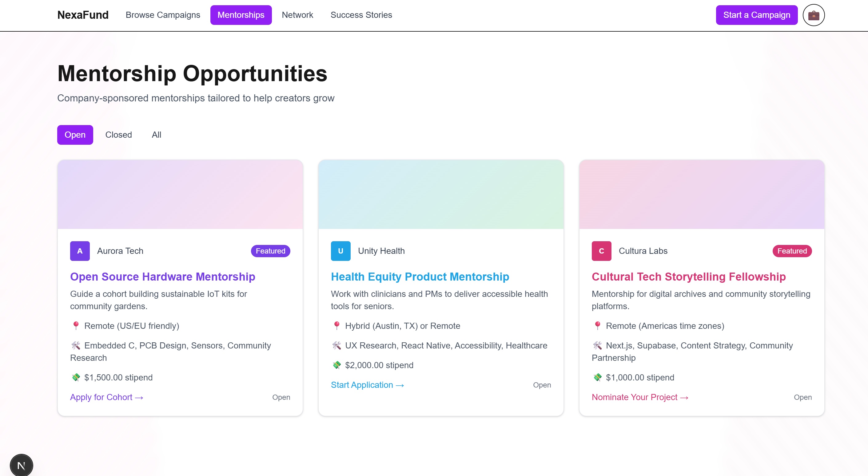
Task: Click the Aurora Tech 'A' logo
Action: click(x=80, y=251)
